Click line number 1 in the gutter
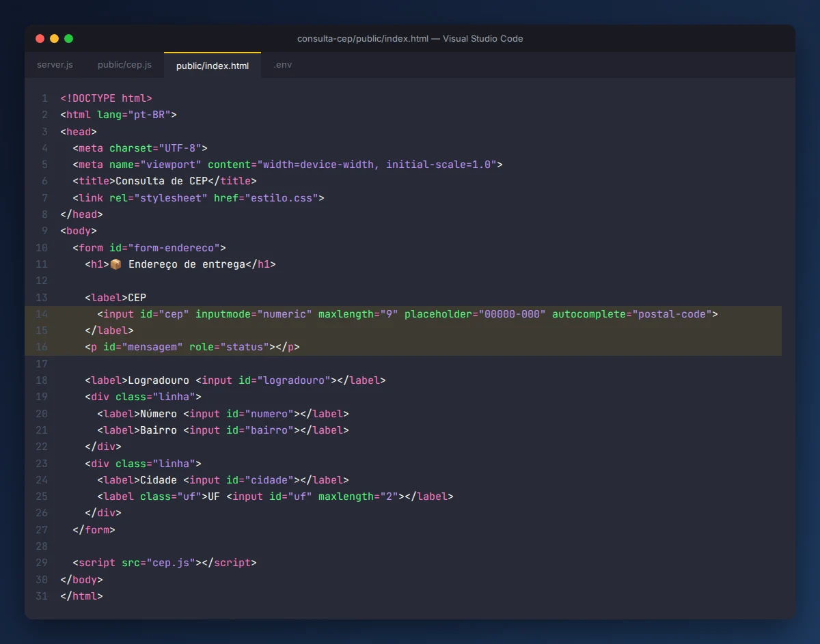 (45, 98)
